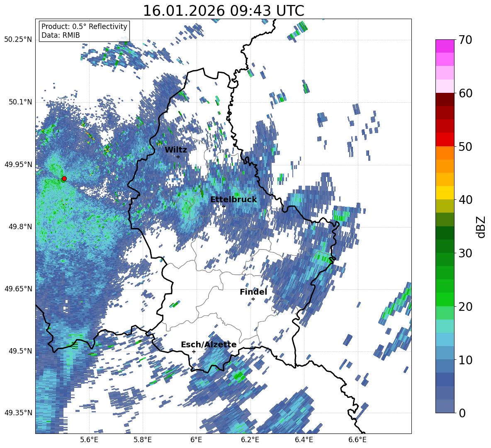Click the title 16.01.2026 09:43 UTC
Image resolution: width=491 pixels, height=448 pixels.
click(224, 11)
